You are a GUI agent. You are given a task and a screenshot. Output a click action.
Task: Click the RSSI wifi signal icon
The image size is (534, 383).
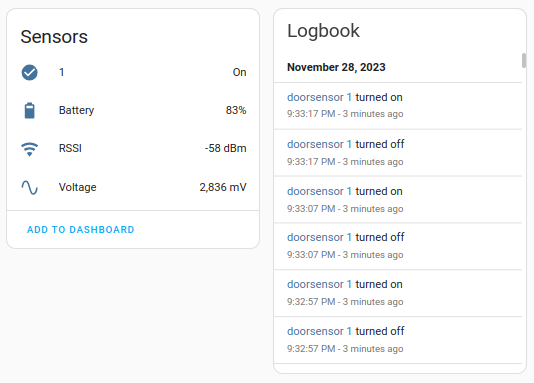[30, 149]
